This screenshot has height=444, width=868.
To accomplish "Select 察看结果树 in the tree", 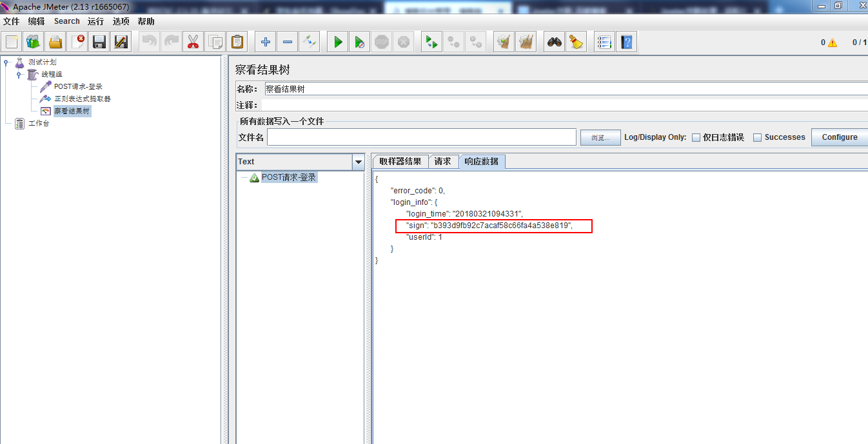I will click(x=72, y=111).
